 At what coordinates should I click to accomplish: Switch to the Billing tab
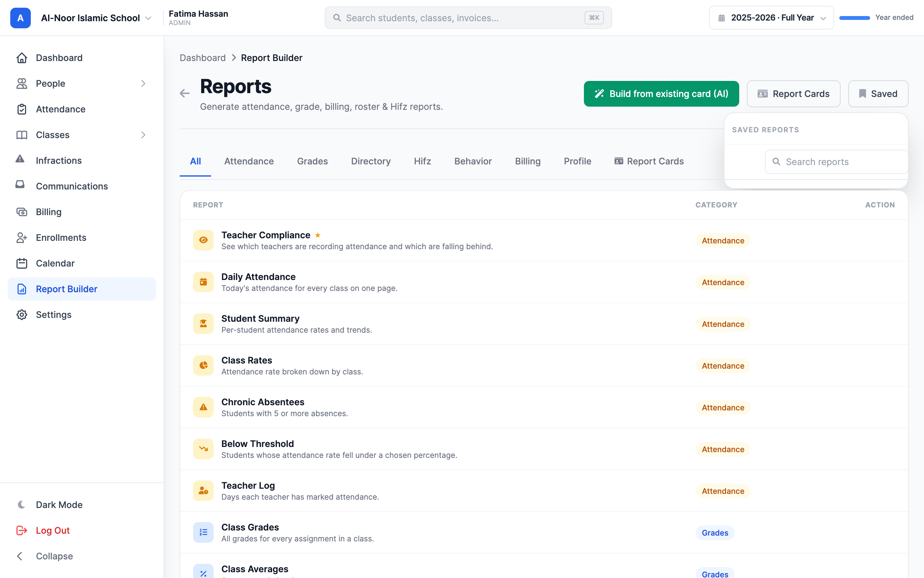coord(528,161)
